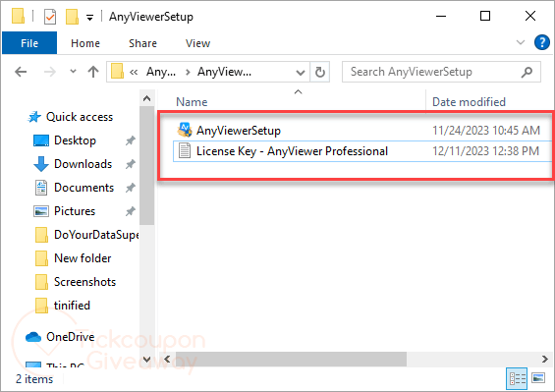Image resolution: width=555 pixels, height=392 pixels.
Task: Refresh the folder view
Action: [x=320, y=72]
